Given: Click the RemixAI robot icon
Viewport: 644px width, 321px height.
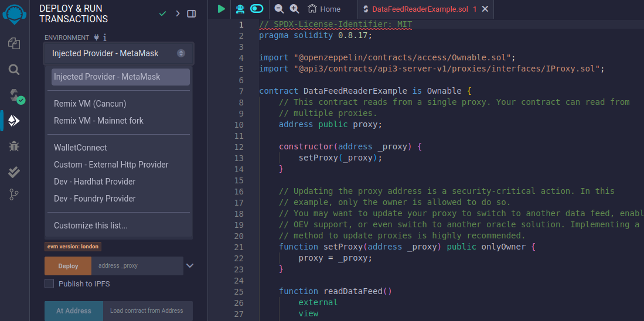Looking at the screenshot, I should tap(240, 9).
